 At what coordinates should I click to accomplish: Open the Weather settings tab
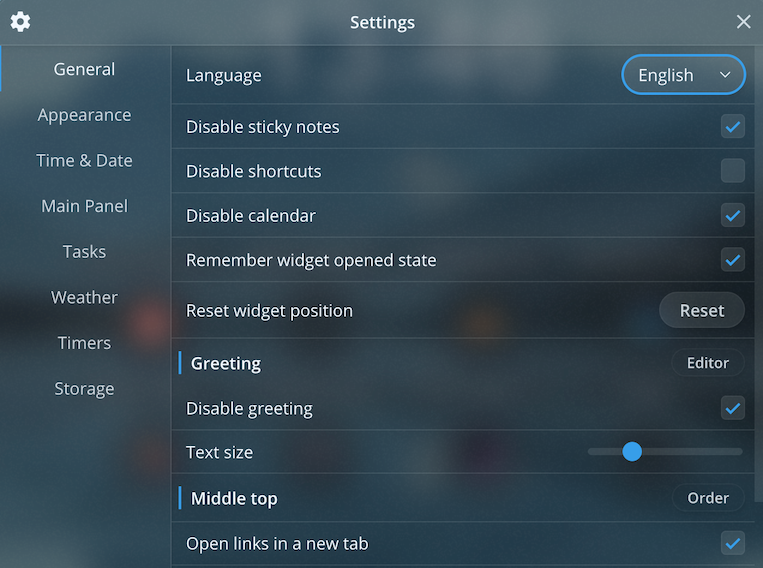pos(84,297)
